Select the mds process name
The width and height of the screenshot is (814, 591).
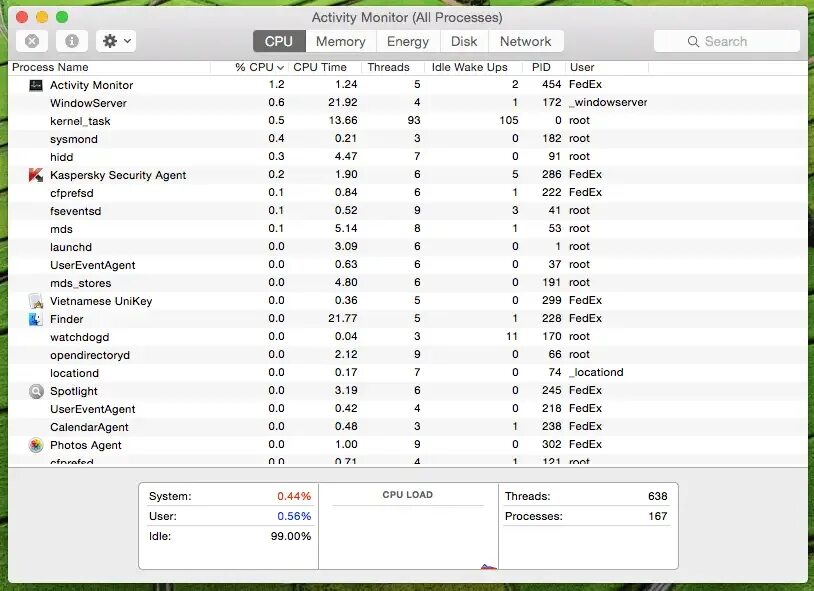pos(61,229)
